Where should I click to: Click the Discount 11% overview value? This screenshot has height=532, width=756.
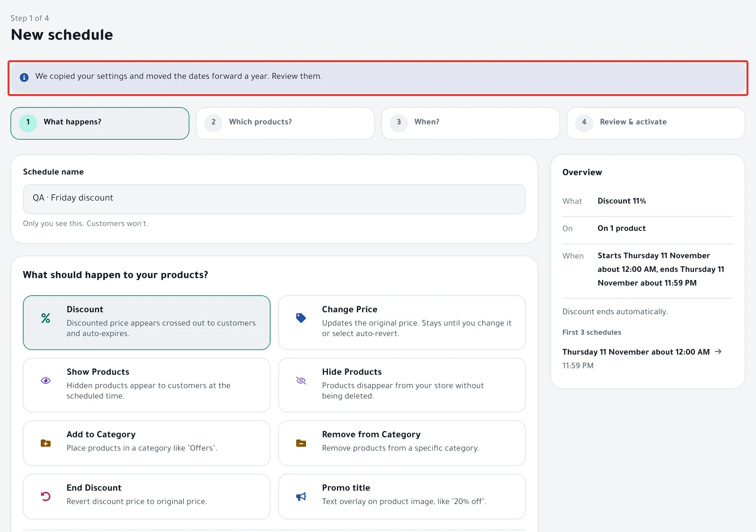622,201
